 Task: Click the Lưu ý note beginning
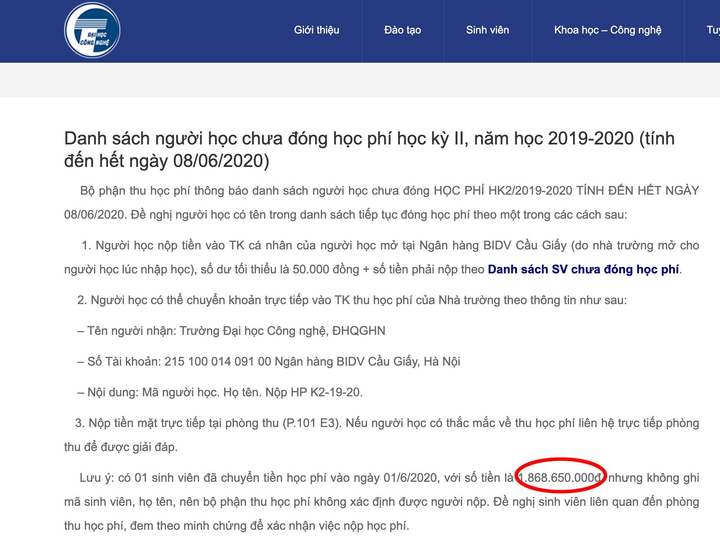[x=96, y=478]
